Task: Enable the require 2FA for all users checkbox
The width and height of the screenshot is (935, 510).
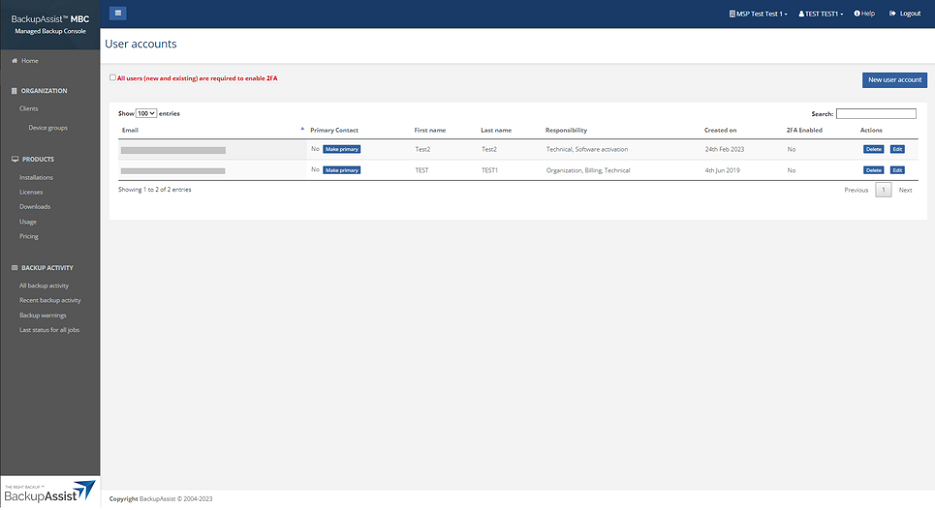Action: (x=113, y=78)
